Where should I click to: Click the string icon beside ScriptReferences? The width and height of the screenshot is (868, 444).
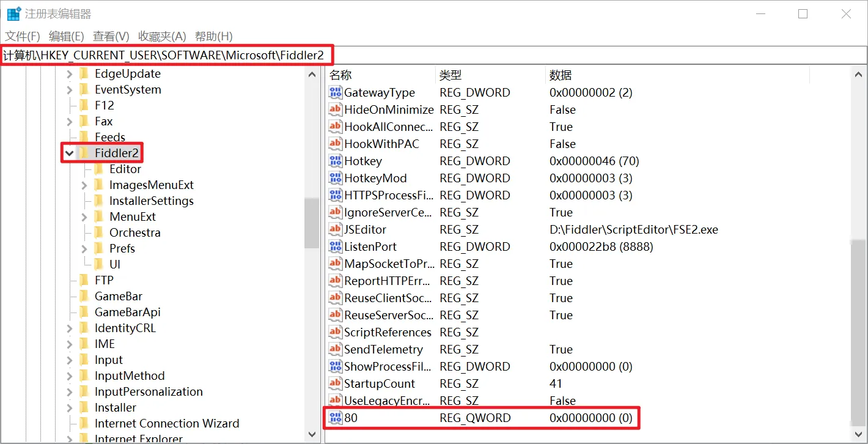pos(335,332)
